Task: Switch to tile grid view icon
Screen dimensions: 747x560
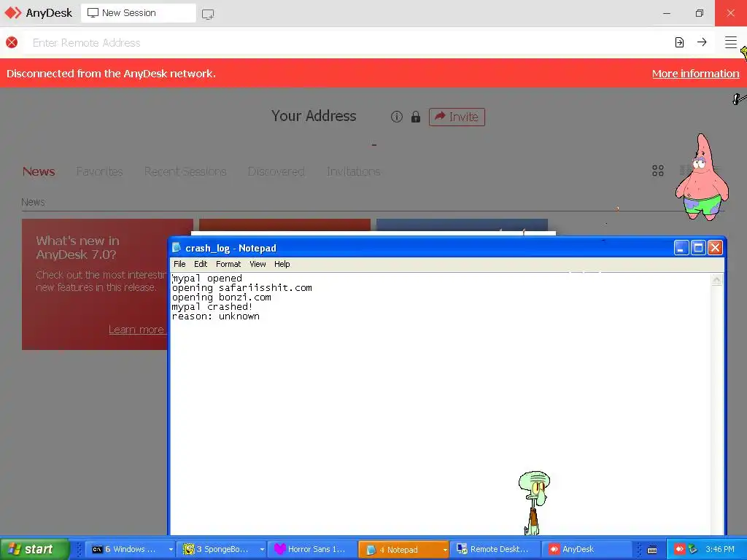Action: [658, 171]
